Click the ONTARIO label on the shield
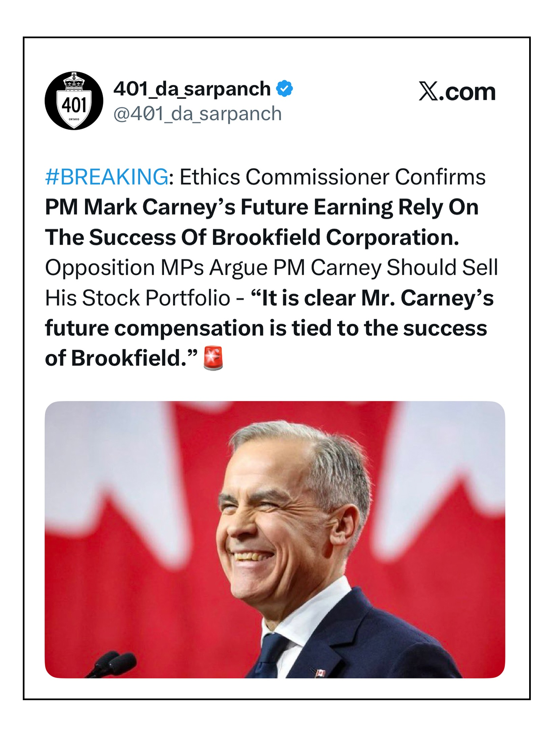The height and width of the screenshot is (730, 560). click(x=74, y=119)
